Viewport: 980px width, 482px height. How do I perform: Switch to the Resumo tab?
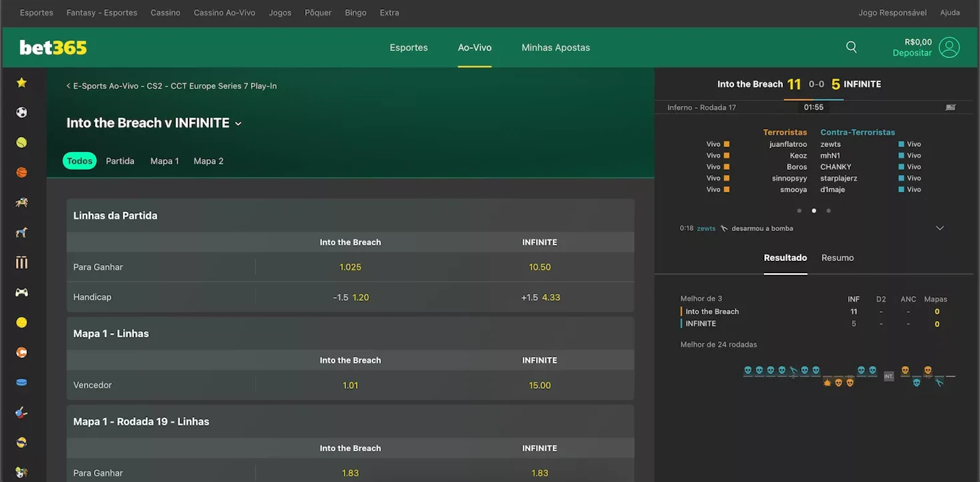tap(837, 258)
